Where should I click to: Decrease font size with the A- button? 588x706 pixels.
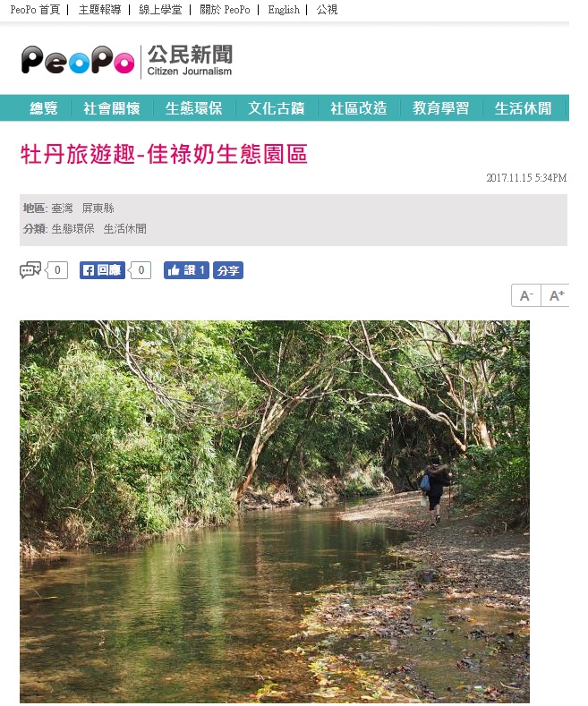tap(526, 296)
